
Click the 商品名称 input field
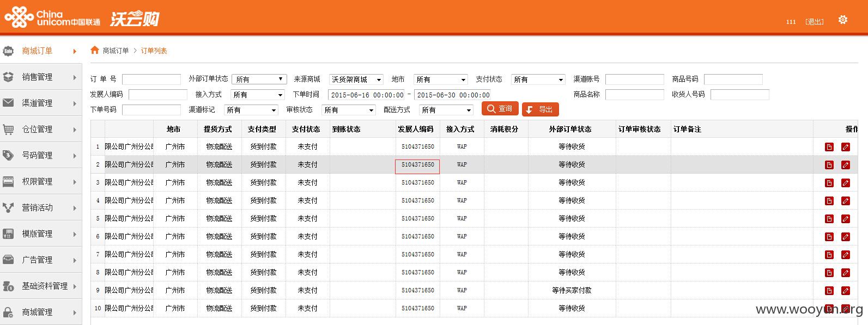(635, 95)
